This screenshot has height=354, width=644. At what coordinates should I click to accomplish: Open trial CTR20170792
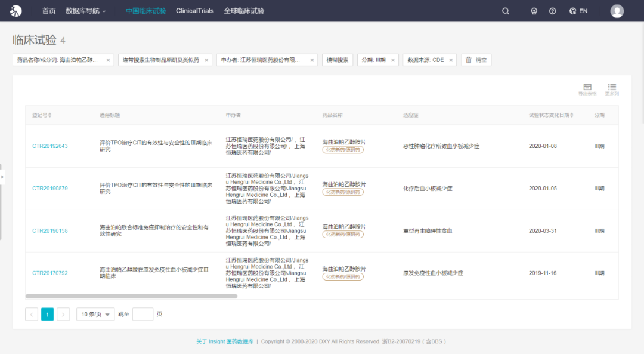[50, 273]
